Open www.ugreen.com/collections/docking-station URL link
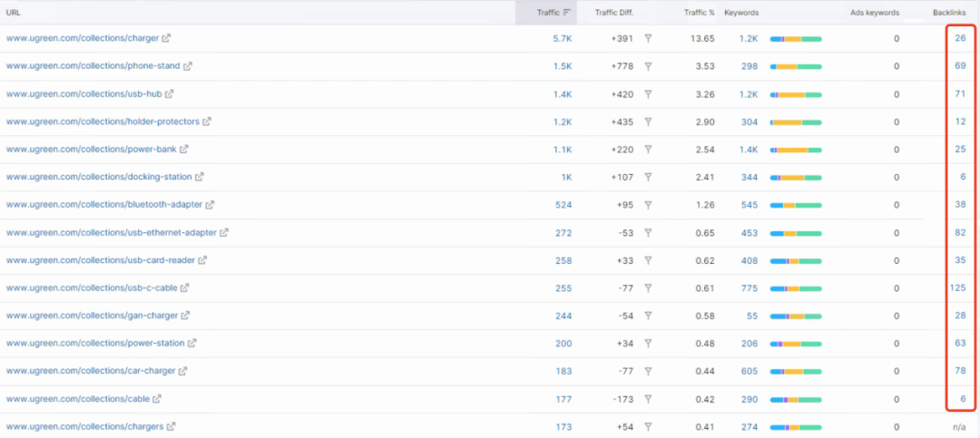980x438 pixels. [x=99, y=177]
